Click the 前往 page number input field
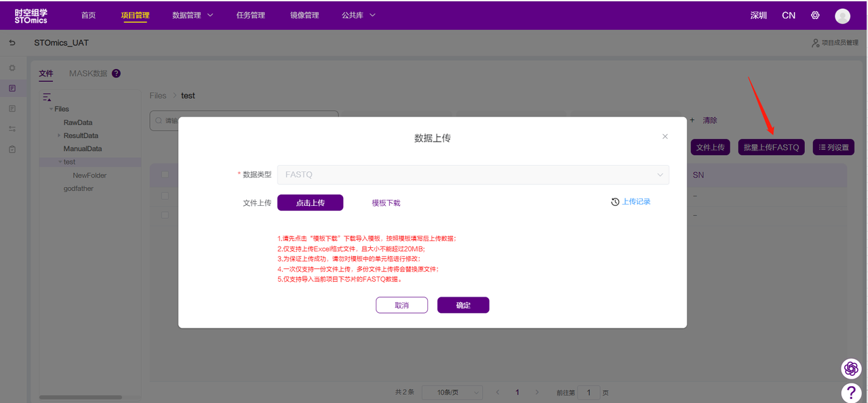The image size is (868, 403). pos(589,392)
